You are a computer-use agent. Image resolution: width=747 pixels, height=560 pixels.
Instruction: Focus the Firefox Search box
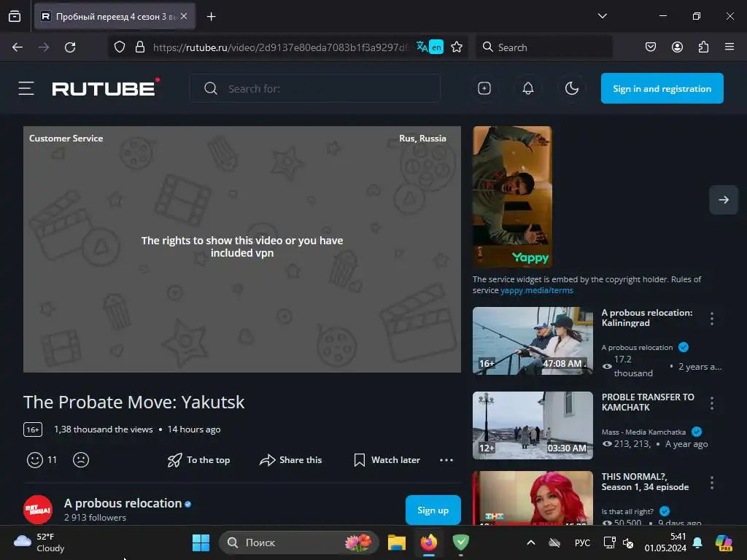coord(544,47)
